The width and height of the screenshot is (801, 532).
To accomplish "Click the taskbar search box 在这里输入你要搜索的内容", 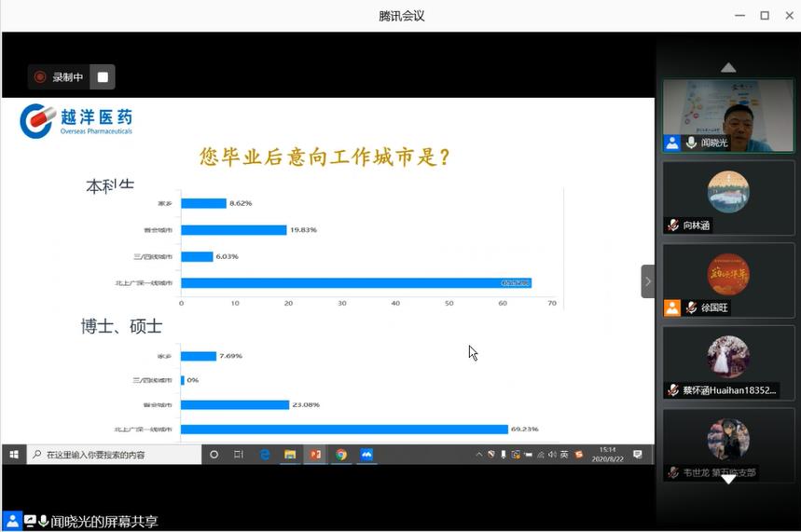I will click(x=115, y=455).
